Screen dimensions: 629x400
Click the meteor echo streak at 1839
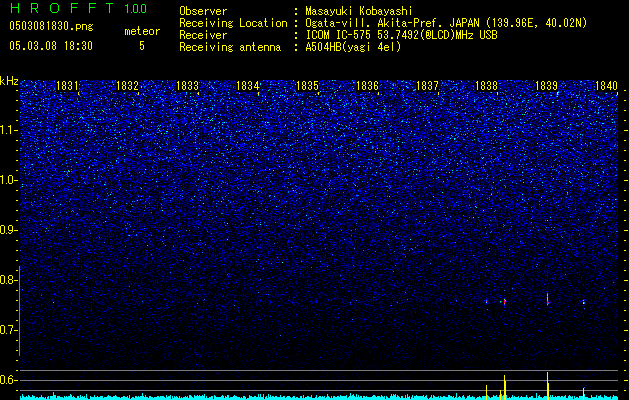(x=548, y=300)
